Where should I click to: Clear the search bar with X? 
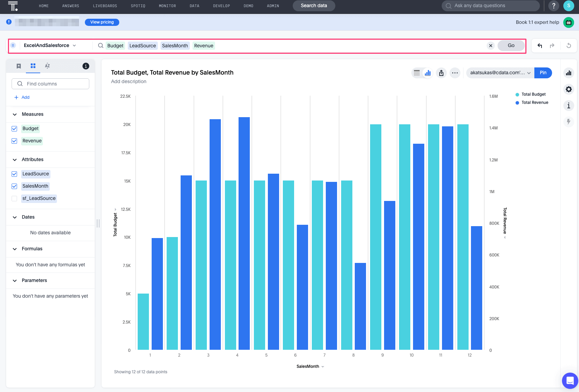click(x=491, y=46)
